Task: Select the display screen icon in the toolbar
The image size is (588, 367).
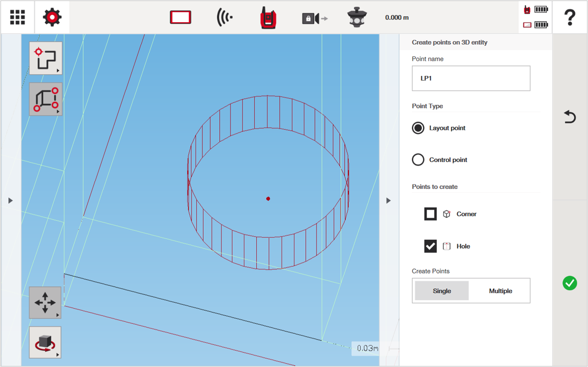Action: tap(180, 16)
